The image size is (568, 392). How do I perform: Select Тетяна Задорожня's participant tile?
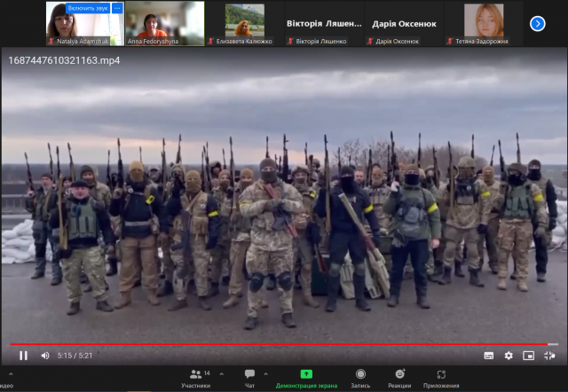484,24
